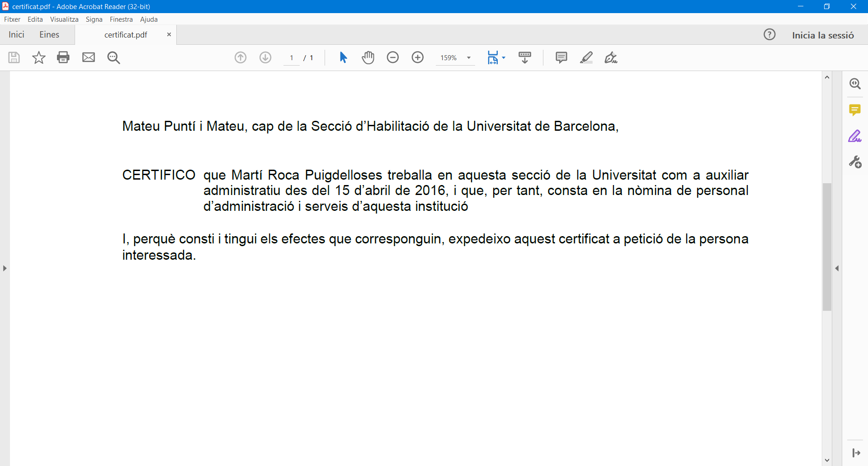The height and width of the screenshot is (466, 868).
Task: Activate the highlight text tool
Action: coord(586,57)
